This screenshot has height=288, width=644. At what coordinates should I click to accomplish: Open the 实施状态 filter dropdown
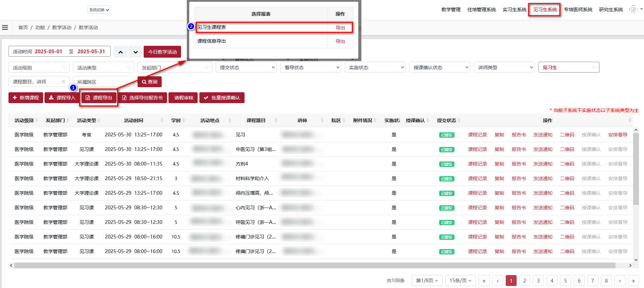375,68
